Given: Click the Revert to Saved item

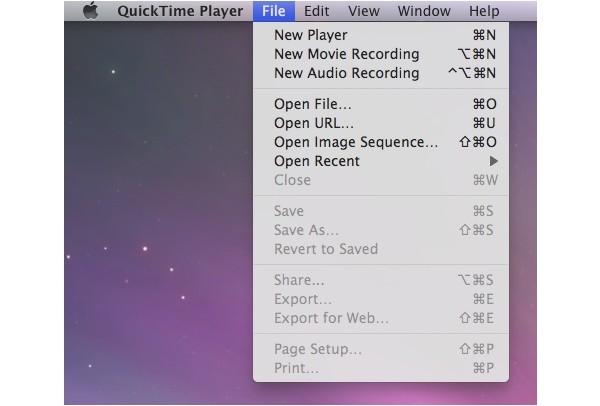Looking at the screenshot, I should tap(381, 249).
